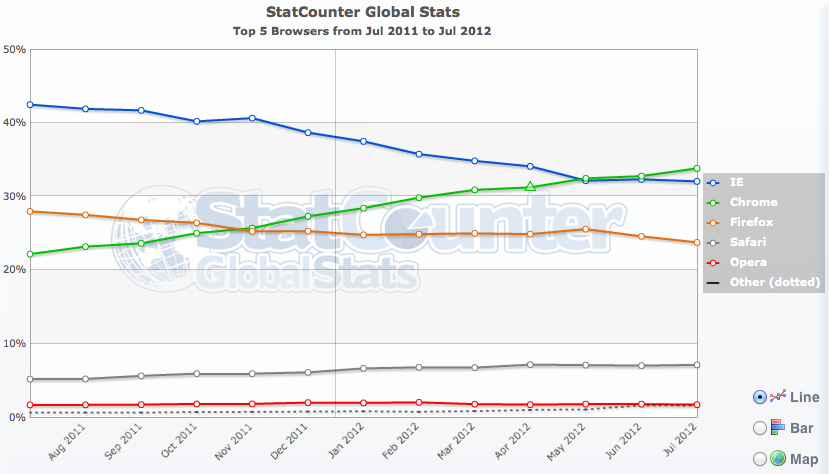Click the bar chart icon

779,428
